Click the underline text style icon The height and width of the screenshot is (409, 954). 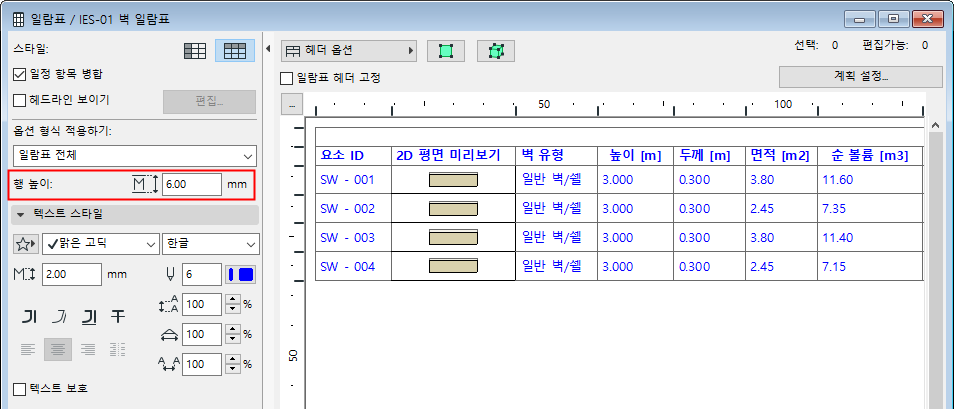89,316
